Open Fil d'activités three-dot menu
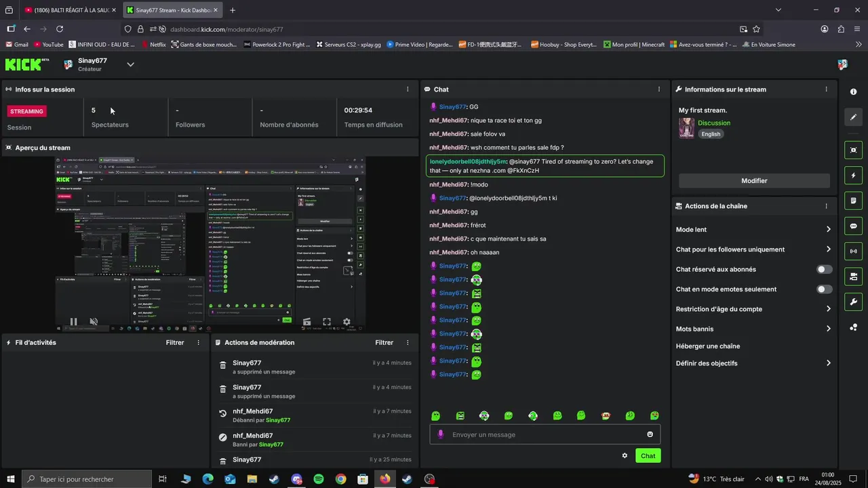Screen dimensions: 868x488 pyautogui.click(x=198, y=342)
